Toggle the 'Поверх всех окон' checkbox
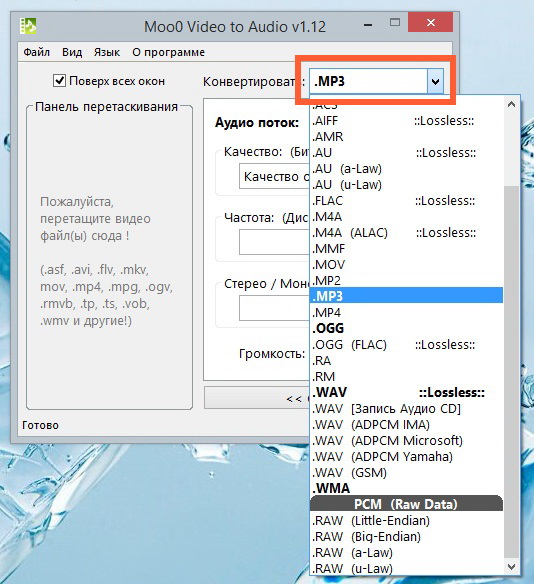 [x=59, y=80]
